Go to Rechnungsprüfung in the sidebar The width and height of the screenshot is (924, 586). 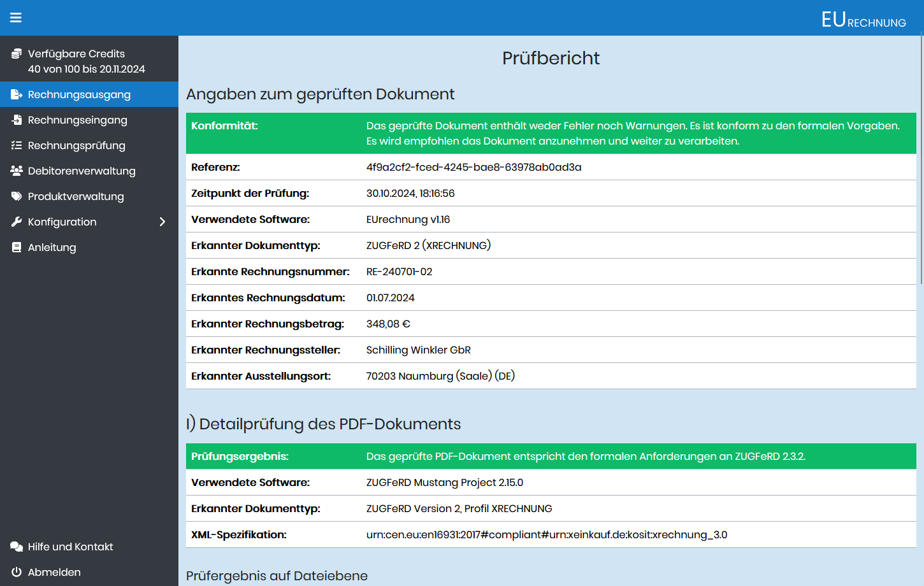[89, 145]
